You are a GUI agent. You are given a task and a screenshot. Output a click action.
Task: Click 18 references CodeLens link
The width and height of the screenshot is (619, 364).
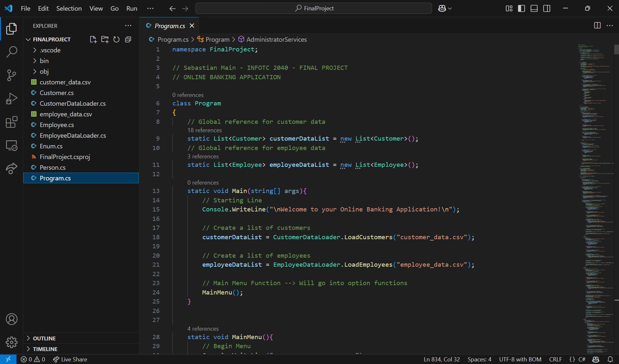click(x=204, y=130)
